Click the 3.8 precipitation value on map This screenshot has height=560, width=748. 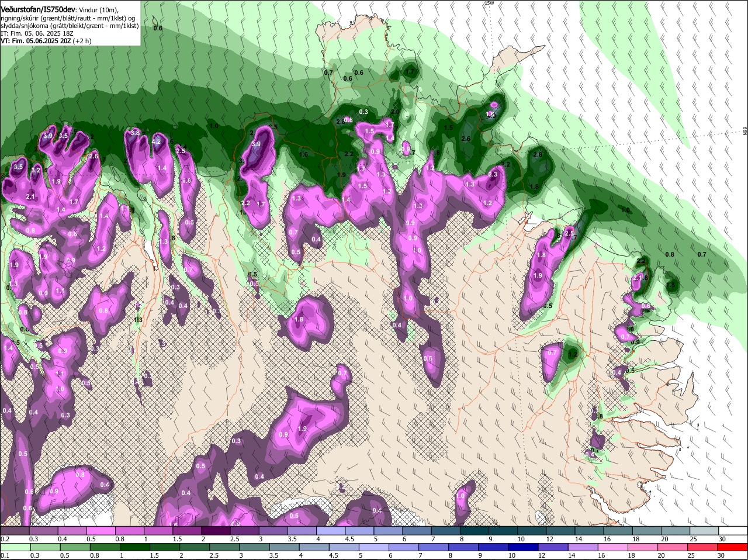click(x=135, y=133)
